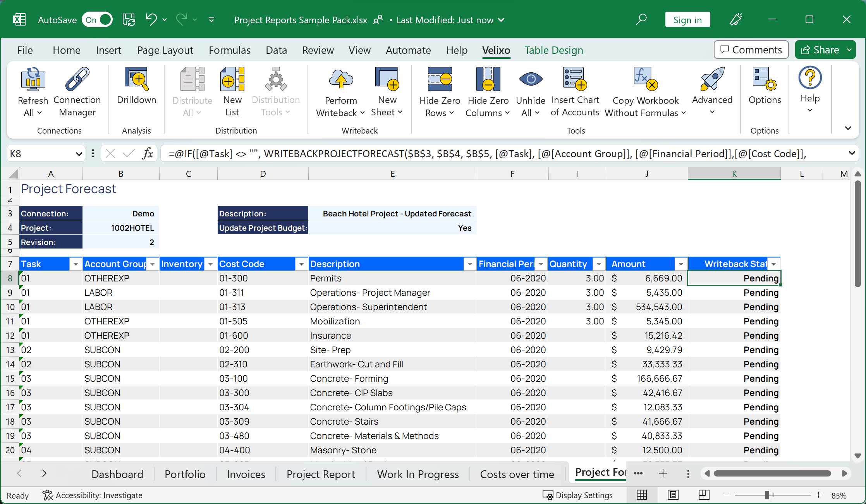The width and height of the screenshot is (866, 504).
Task: Click the Perform Writeback cloud icon
Action: coord(341,79)
